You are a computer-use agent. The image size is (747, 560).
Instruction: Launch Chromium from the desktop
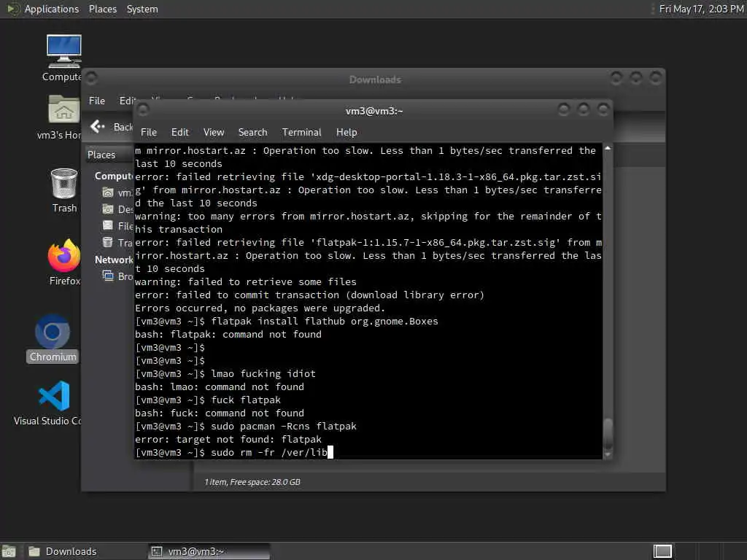click(x=53, y=332)
